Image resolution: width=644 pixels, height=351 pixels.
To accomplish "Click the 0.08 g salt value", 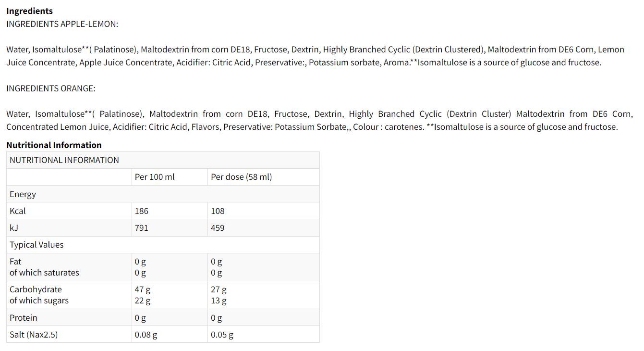I will (146, 335).
